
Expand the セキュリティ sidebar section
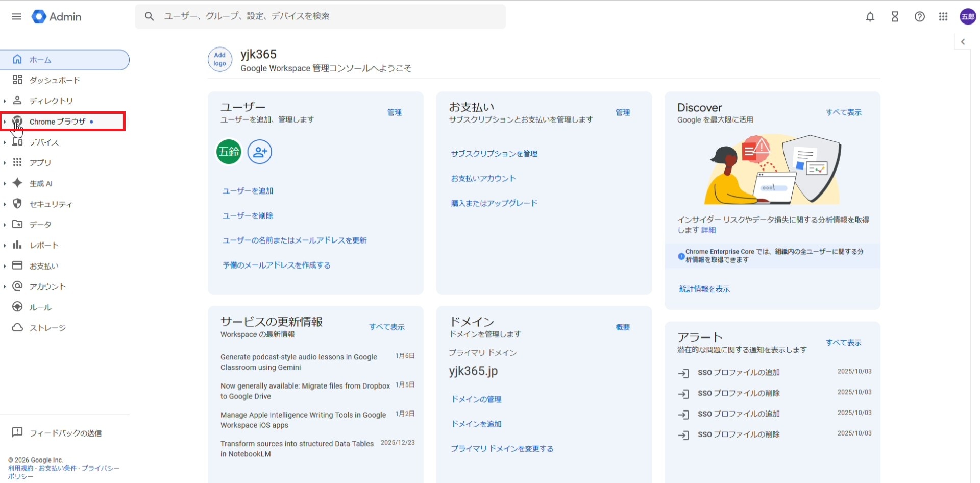tap(5, 204)
